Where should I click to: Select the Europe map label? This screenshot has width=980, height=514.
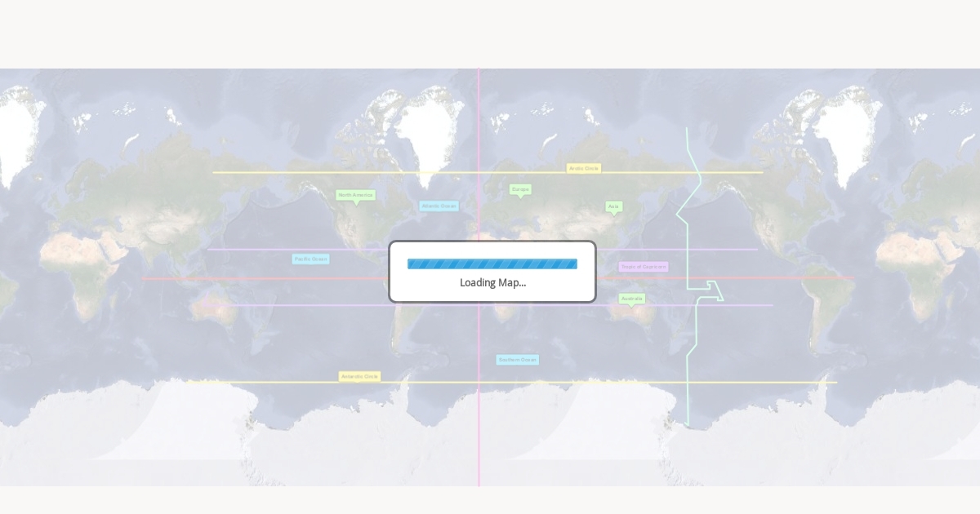(520, 189)
